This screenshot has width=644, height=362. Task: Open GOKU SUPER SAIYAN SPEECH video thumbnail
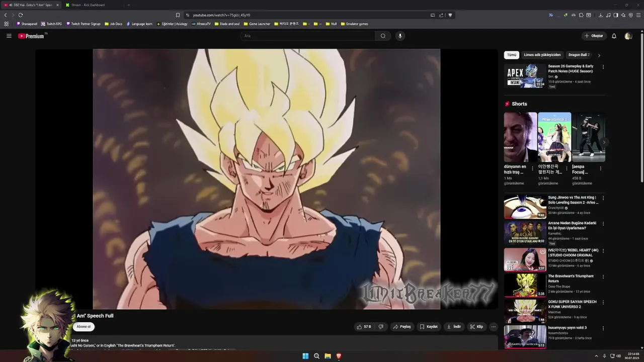[x=525, y=311]
